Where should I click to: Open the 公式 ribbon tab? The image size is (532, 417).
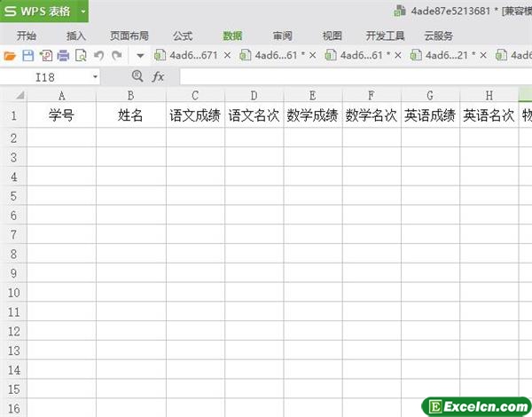tap(183, 35)
